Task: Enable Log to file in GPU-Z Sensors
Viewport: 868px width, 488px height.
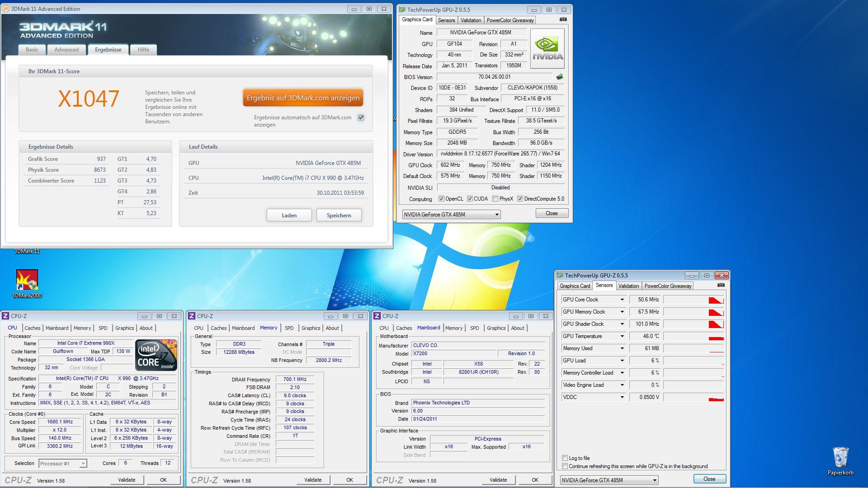Action: pyautogui.click(x=565, y=458)
